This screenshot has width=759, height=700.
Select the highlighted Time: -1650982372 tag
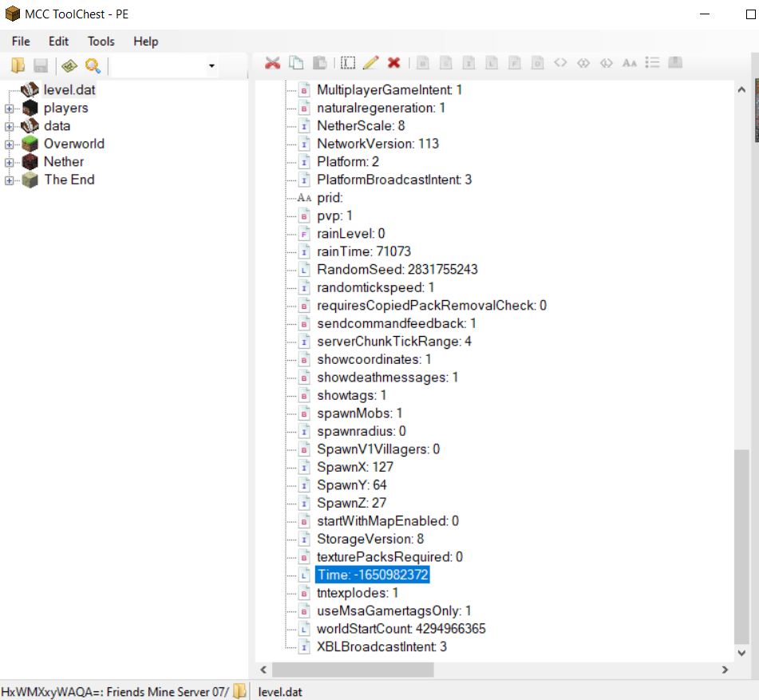[x=372, y=575]
